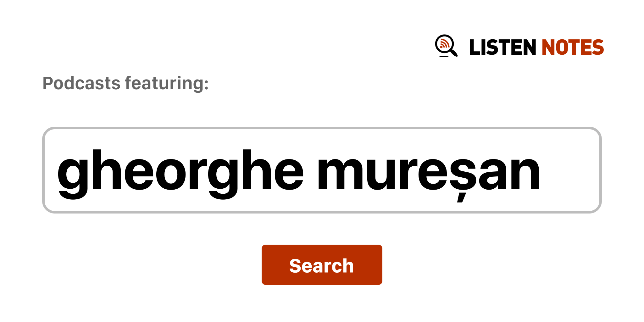Click the red Search button

pyautogui.click(x=322, y=265)
